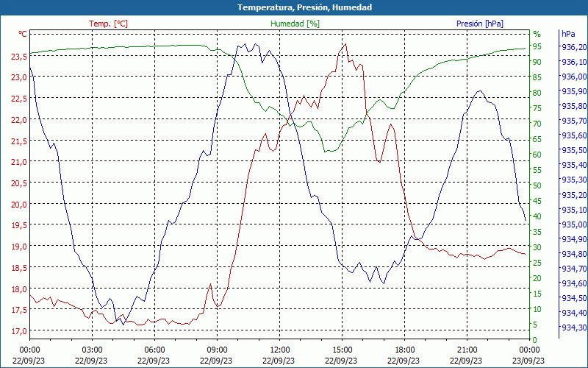The height and width of the screenshot is (368, 588).
Task: Click the 12:00 time axis label
Action: 279,350
